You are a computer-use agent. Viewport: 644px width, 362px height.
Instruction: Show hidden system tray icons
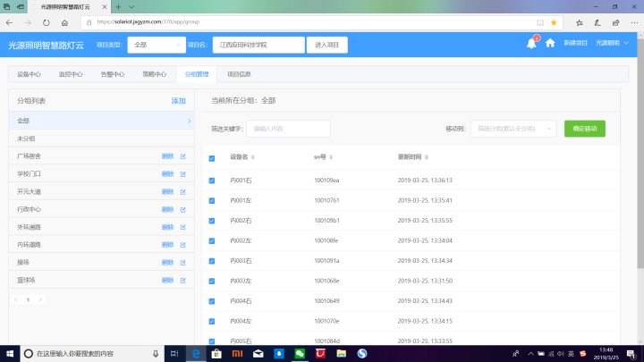click(530, 353)
